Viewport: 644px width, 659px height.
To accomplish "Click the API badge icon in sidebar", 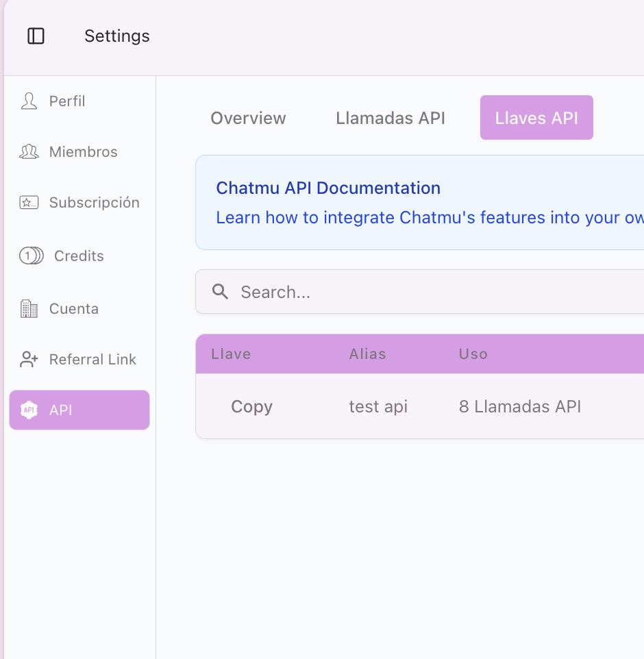I will click(x=29, y=410).
